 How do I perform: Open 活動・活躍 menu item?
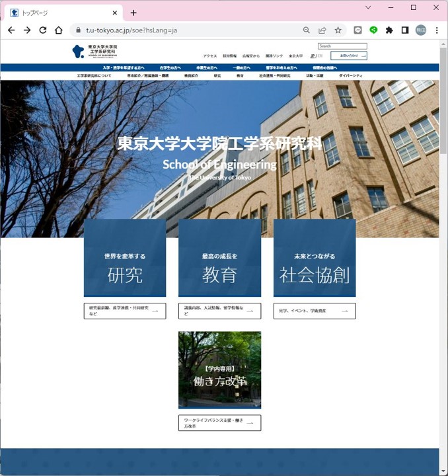pyautogui.click(x=315, y=75)
